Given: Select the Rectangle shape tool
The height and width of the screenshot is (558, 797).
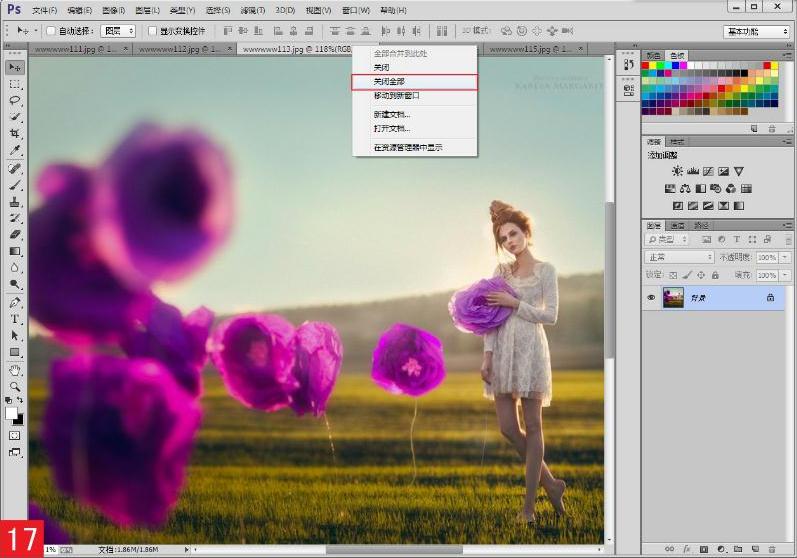Looking at the screenshot, I should (15, 353).
